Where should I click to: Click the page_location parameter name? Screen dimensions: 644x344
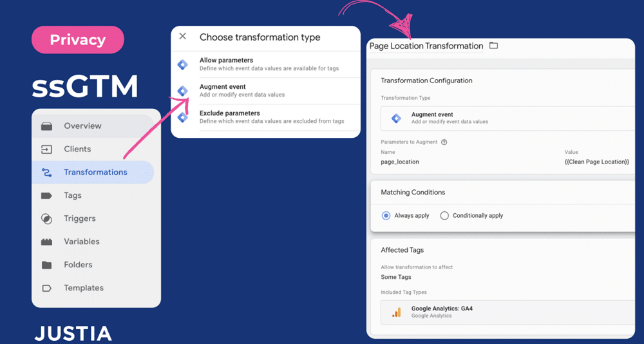(x=400, y=162)
